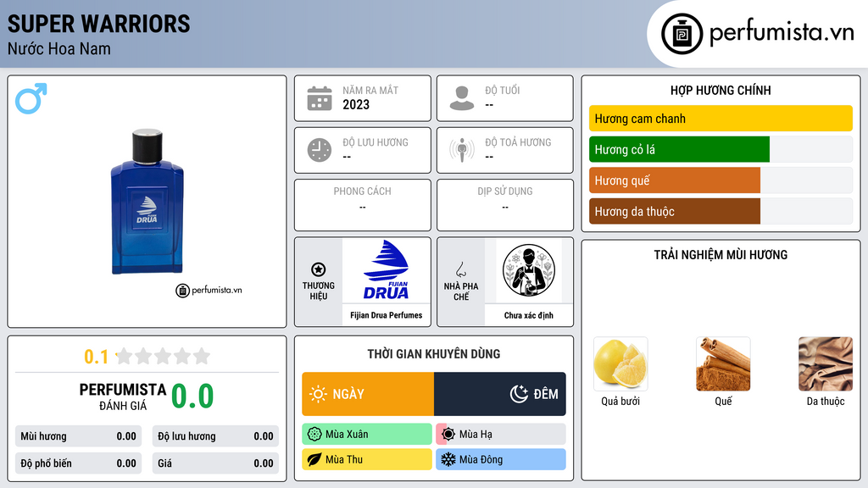Click the person silhouette icon for Độ tuổi
Image resolution: width=868 pixels, height=488 pixels.
point(462,98)
